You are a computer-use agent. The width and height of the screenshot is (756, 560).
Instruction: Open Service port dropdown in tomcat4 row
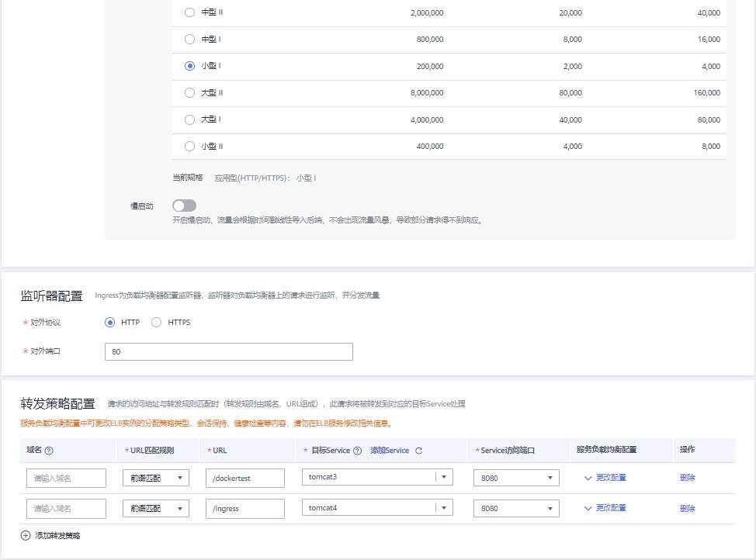point(516,509)
